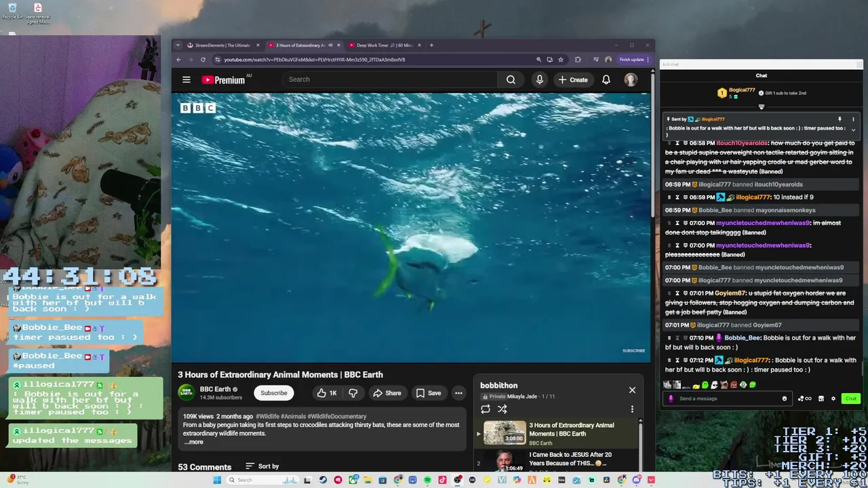Play the 3 Hours playlist thumbnail

click(x=504, y=433)
